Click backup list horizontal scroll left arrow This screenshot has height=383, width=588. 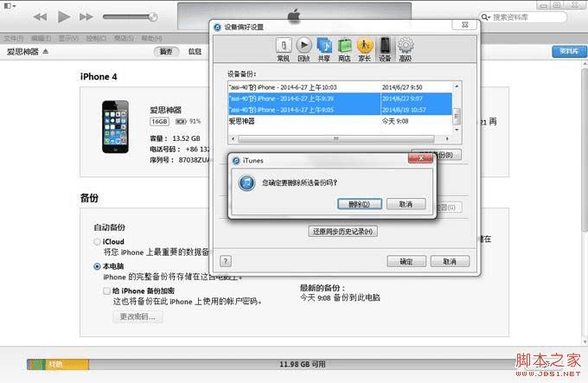point(233,138)
